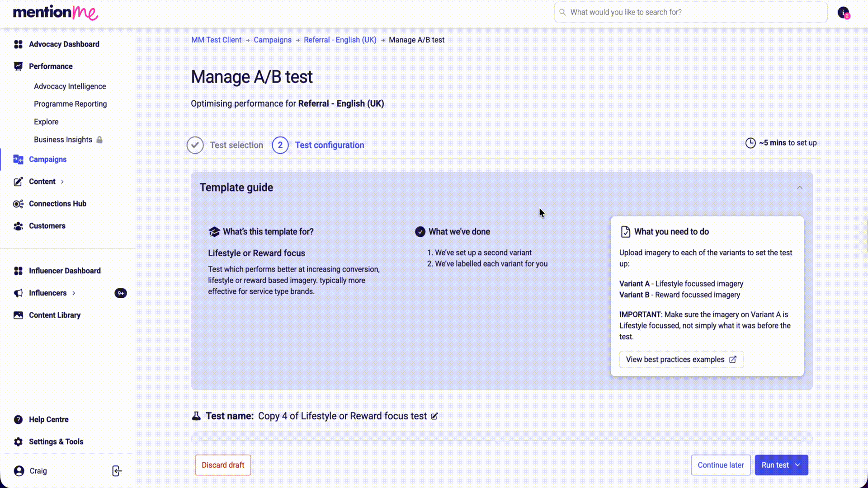
Task: Click the sign-out icon next to Craig
Action: pos(116,471)
